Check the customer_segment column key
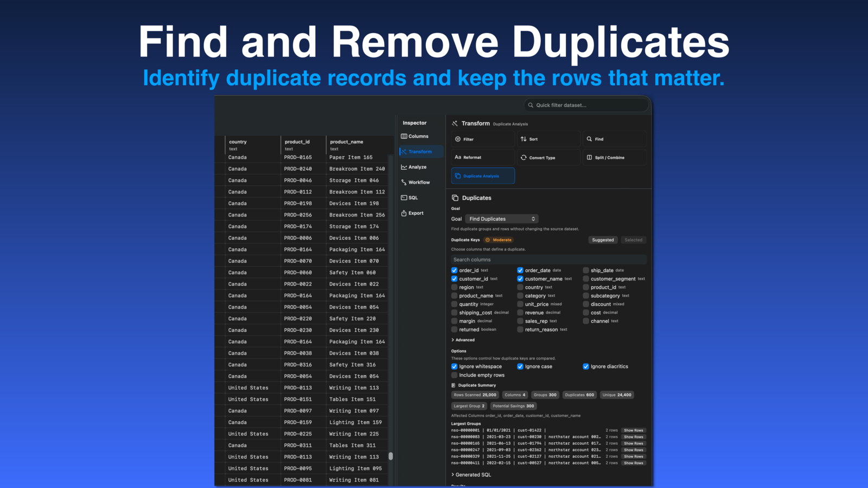 tap(586, 279)
